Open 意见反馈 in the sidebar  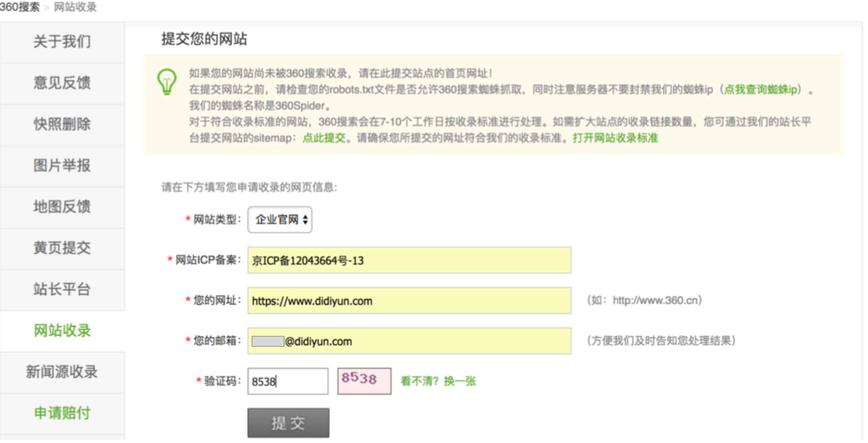[x=62, y=83]
